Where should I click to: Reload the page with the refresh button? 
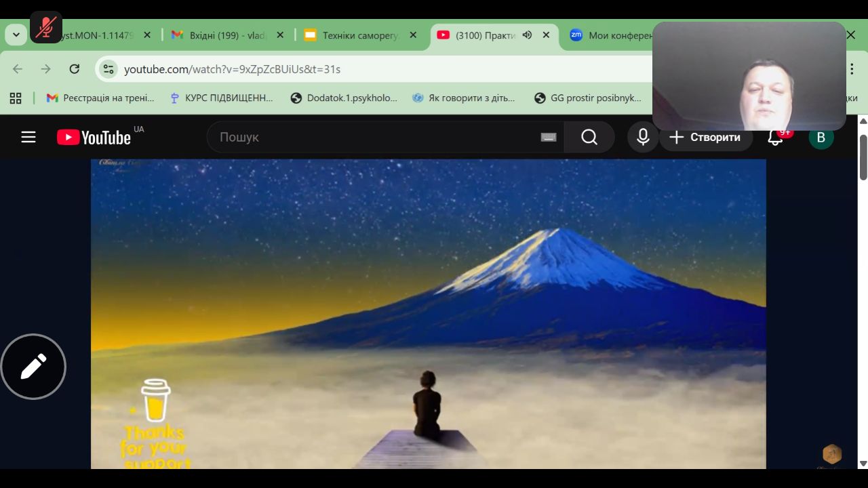pyautogui.click(x=75, y=69)
